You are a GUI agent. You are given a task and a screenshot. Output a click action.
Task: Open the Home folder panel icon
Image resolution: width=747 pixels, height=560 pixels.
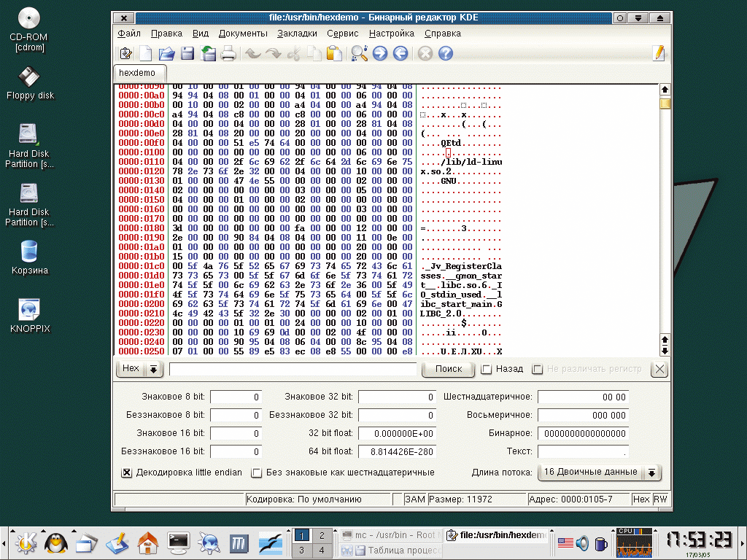pos(147,542)
